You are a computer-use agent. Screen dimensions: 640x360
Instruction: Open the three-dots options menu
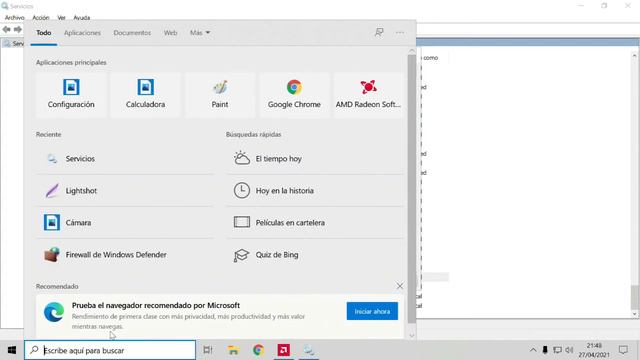tap(400, 32)
